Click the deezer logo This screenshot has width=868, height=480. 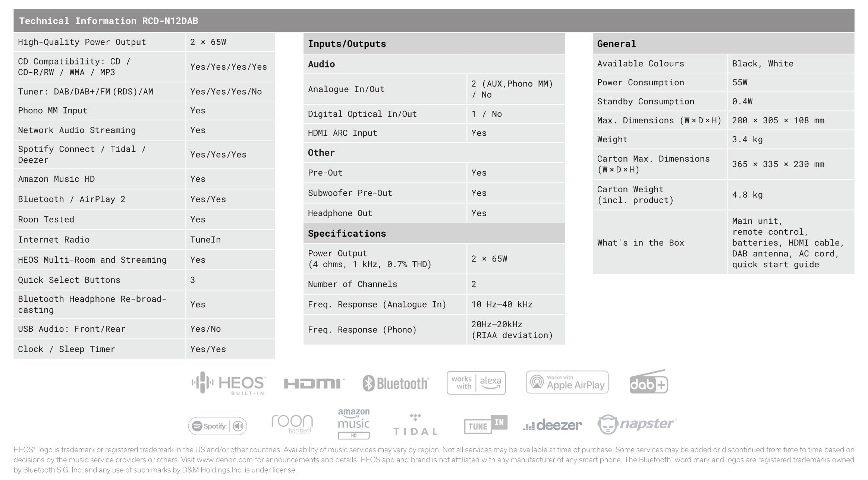(552, 425)
